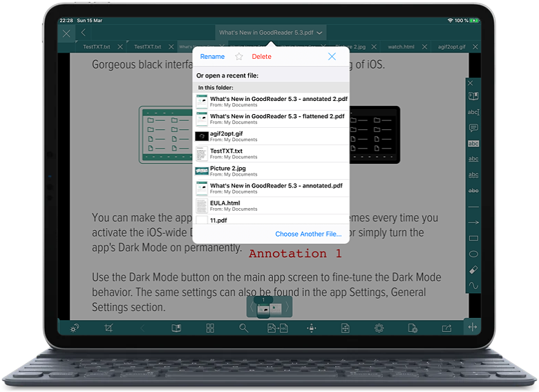This screenshot has width=539, height=392.
Task: Go to next page using navigator right arrow
Action: click(x=287, y=306)
